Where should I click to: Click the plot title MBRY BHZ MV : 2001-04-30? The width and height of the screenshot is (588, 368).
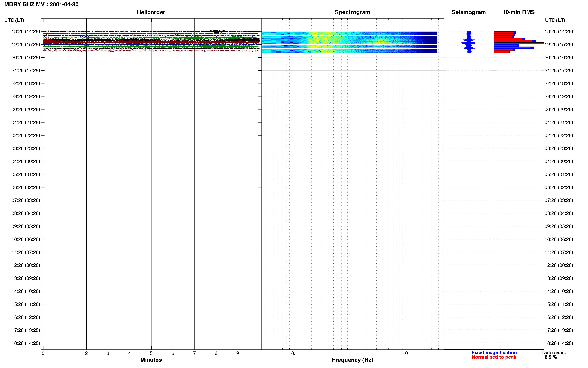click(x=41, y=4)
